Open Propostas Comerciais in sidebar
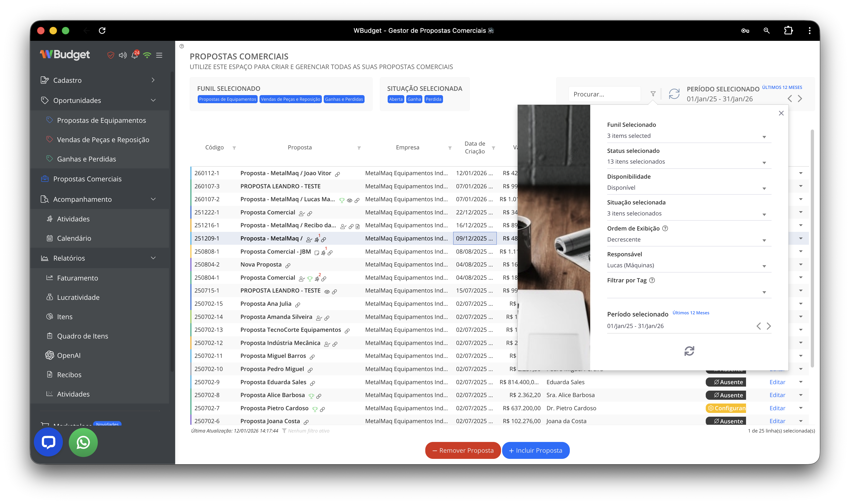The image size is (850, 504). (87, 179)
